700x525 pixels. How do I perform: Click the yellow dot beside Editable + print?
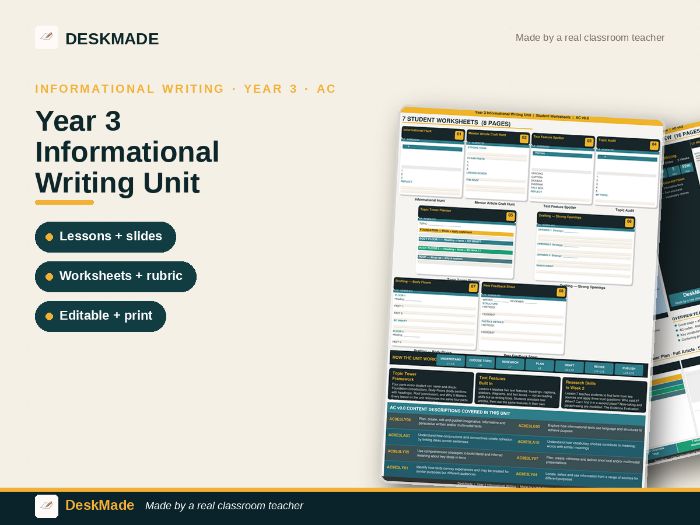coord(49,316)
